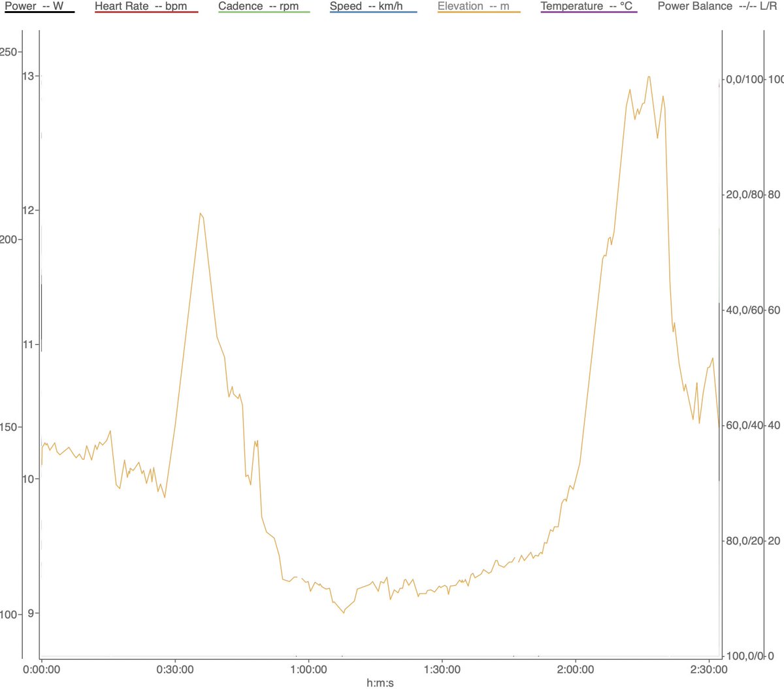Click the blue Speed color line

coord(374,12)
